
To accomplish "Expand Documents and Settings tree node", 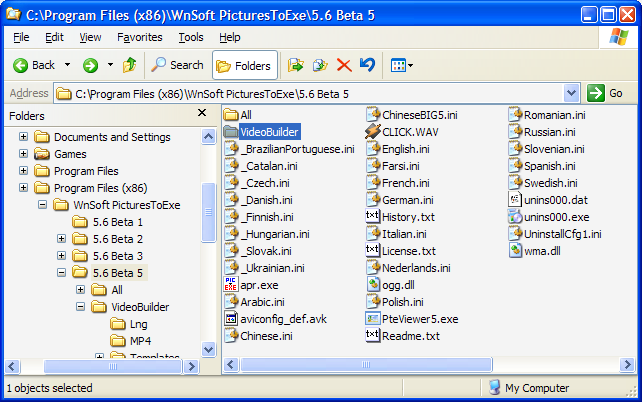I will [x=23, y=137].
